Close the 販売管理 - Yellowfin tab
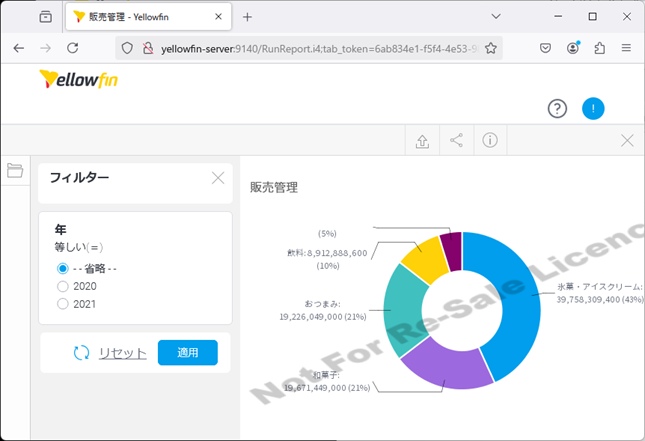Image resolution: width=645 pixels, height=441 pixels. pos(218,17)
